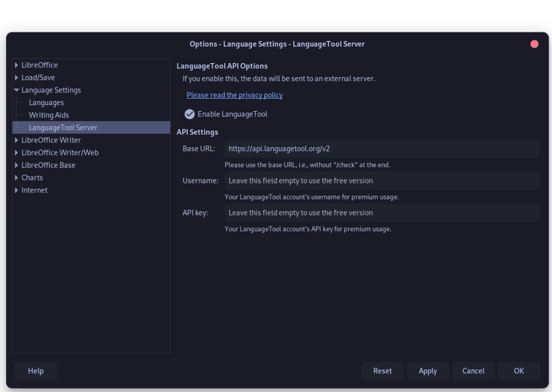Image resolution: width=552 pixels, height=392 pixels.
Task: Select Writing Aids in the tree
Action: coord(49,115)
